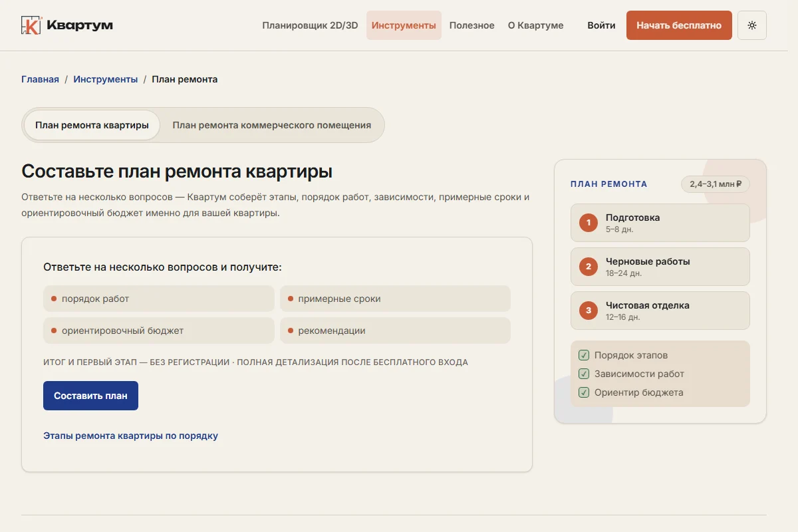Click the ПЛАН РЕМОНТА panel heading
This screenshot has width=798, height=532.
(x=608, y=184)
